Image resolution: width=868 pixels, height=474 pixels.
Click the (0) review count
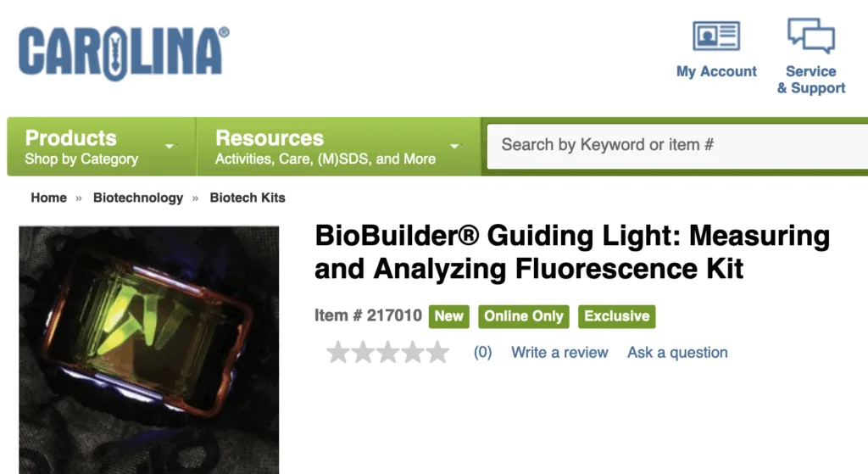point(482,353)
